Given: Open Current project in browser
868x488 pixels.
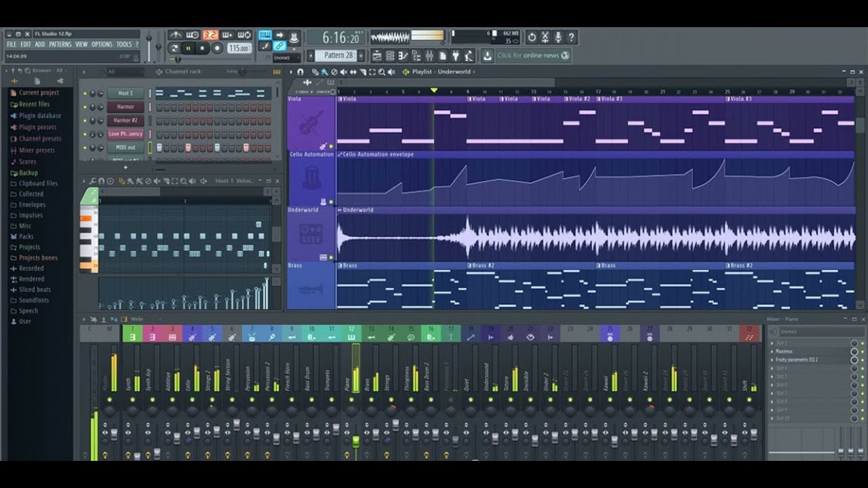Looking at the screenshot, I should tap(39, 93).
